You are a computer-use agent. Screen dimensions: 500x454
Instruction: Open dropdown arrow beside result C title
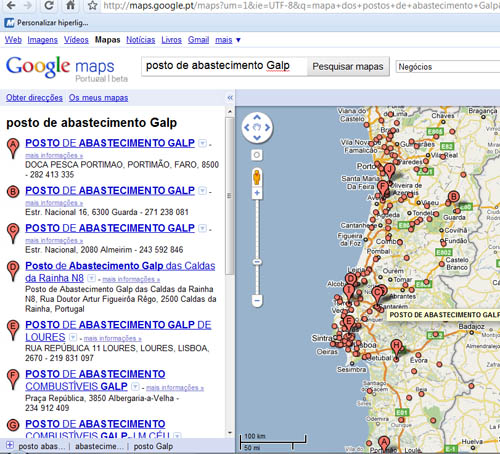202,228
